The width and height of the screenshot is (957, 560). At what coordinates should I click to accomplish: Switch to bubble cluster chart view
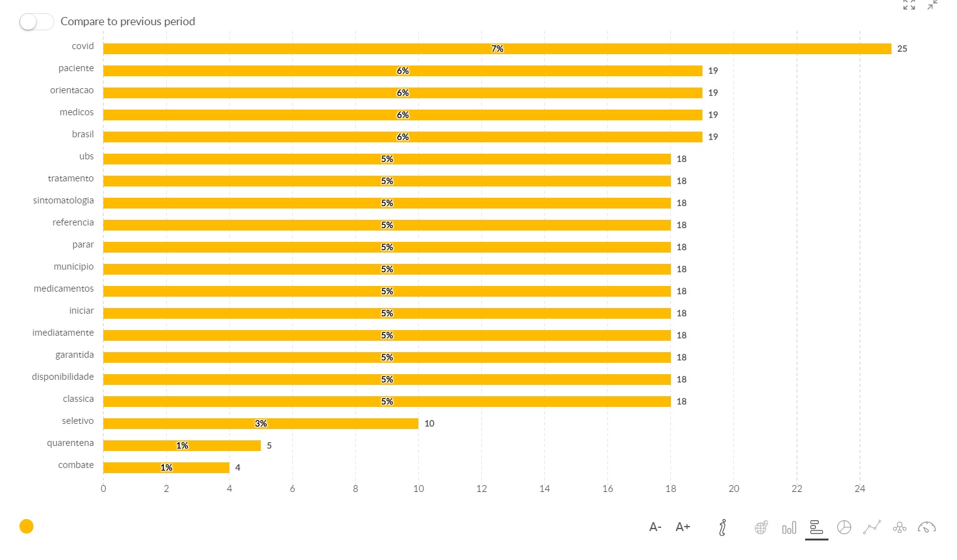pyautogui.click(x=900, y=527)
